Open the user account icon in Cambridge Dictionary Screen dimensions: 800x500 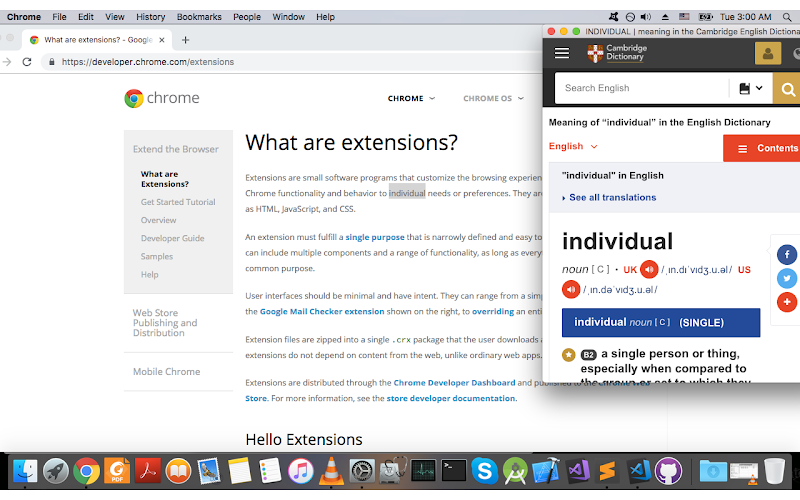[768, 53]
